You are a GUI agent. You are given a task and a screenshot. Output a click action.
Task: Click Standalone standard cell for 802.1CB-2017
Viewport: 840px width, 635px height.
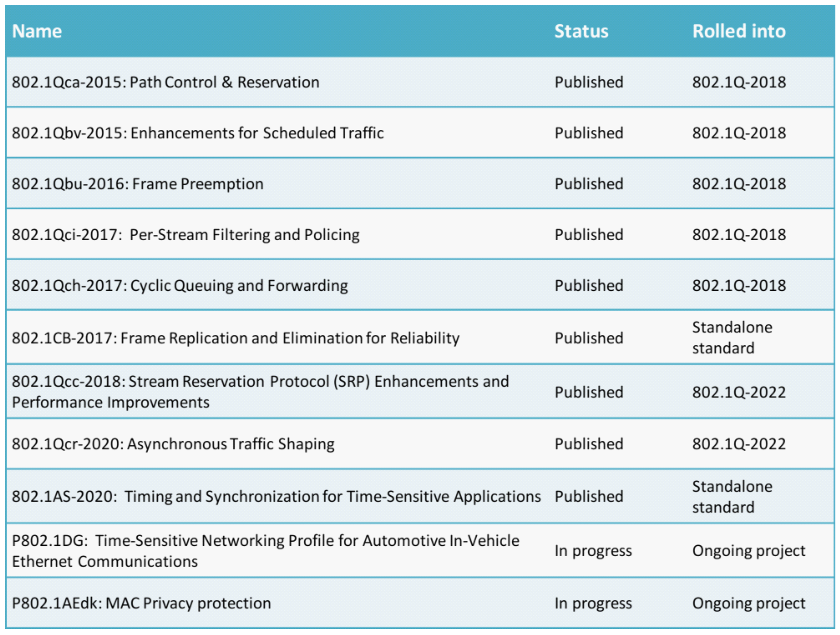point(732,338)
